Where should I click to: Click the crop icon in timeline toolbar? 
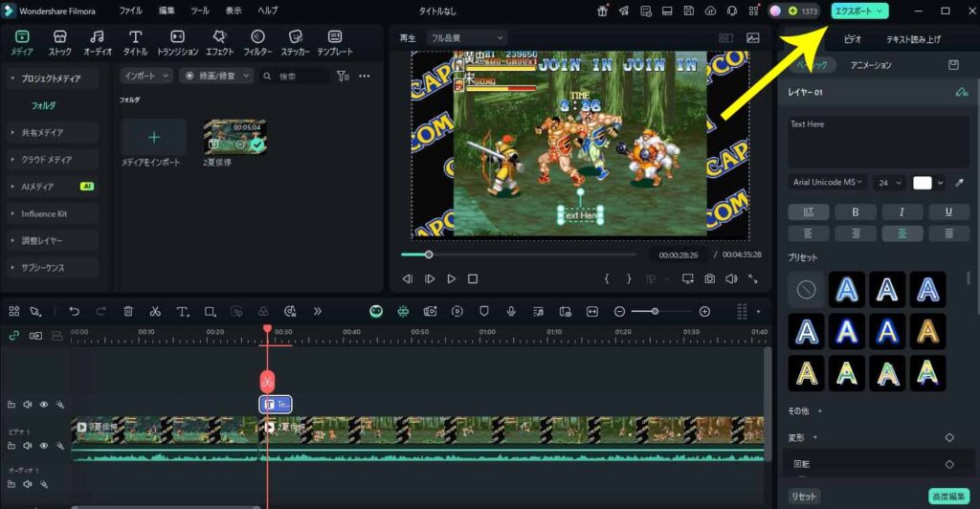pyautogui.click(x=210, y=311)
